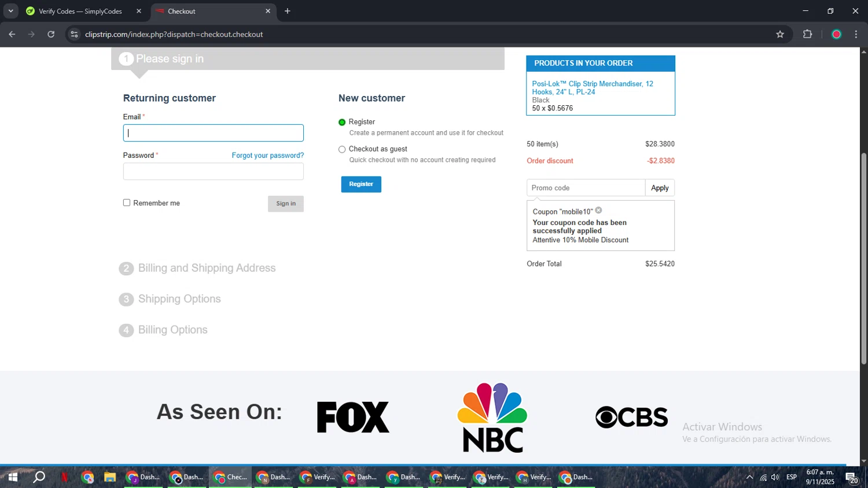Click the Billing Options step heading
868x488 pixels.
click(172, 330)
